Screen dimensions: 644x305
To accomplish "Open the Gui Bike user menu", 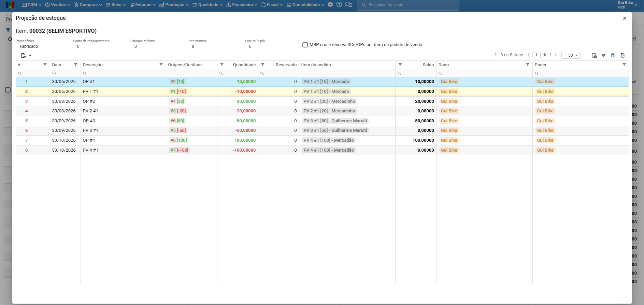I will pyautogui.click(x=627, y=5).
